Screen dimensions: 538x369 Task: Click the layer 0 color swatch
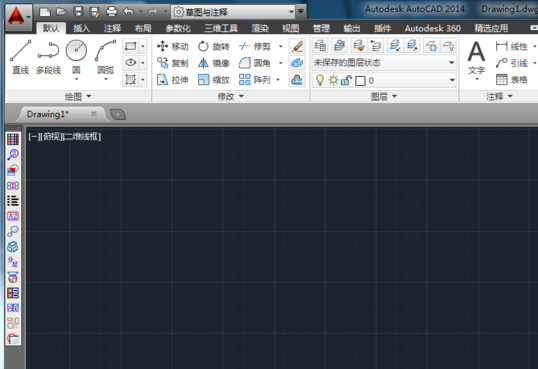pos(360,81)
